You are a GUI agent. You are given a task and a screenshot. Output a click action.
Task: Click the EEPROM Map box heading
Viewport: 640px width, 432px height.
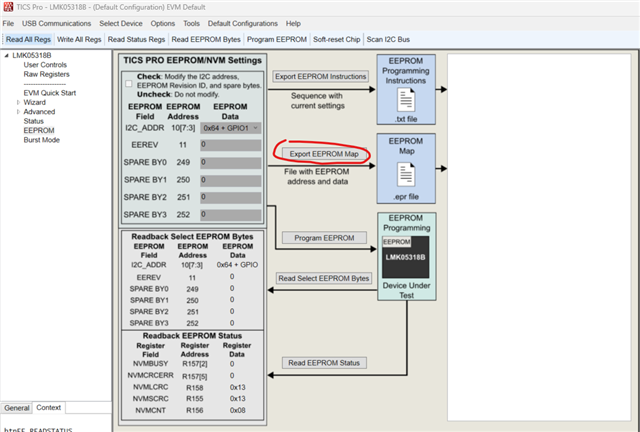(x=406, y=146)
